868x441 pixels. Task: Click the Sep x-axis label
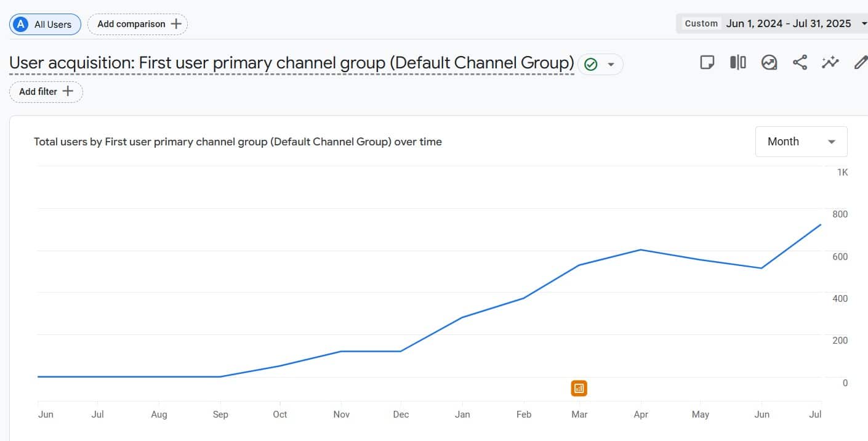pyautogui.click(x=220, y=415)
